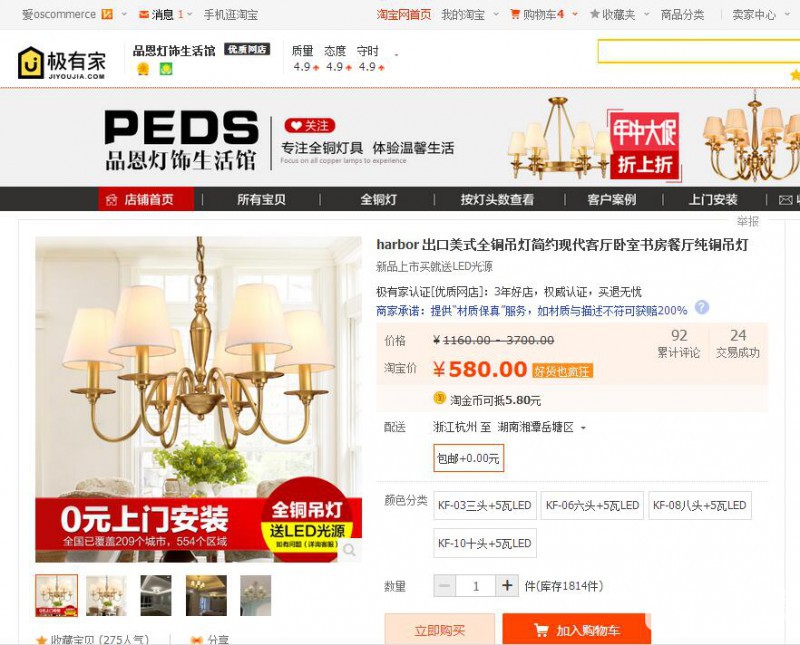Click the 淘金币 gold coin icon

click(x=439, y=398)
